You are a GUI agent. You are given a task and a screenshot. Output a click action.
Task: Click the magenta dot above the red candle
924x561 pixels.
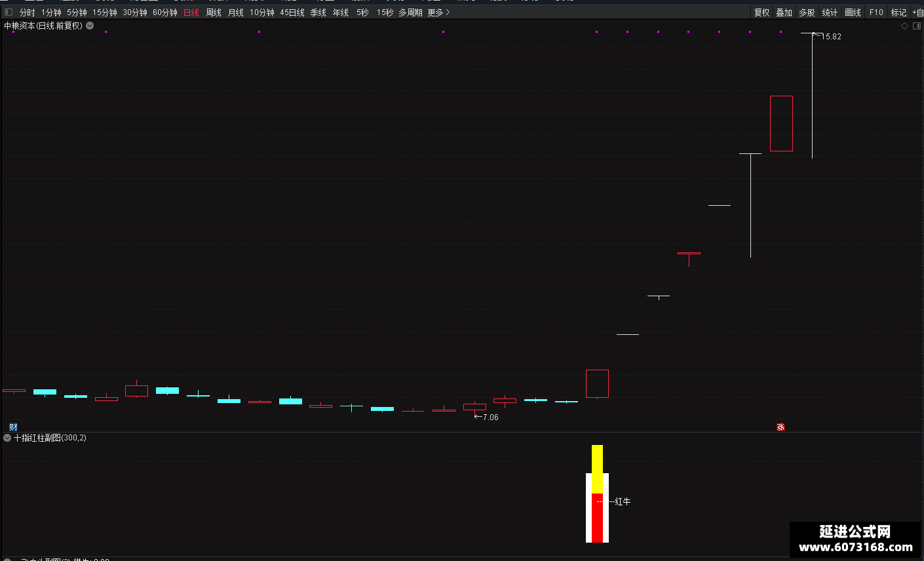(596, 31)
